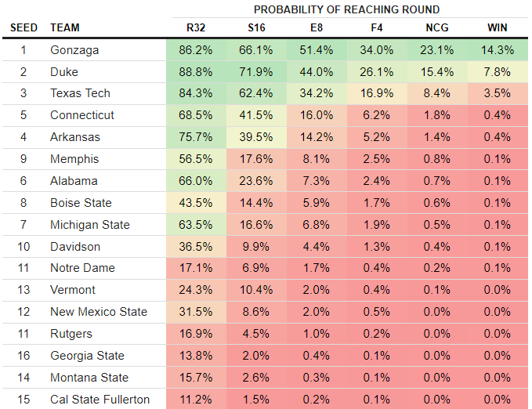The width and height of the screenshot is (532, 409).
Task: Click the Probability of Reaching Round heading
Action: [346, 9]
